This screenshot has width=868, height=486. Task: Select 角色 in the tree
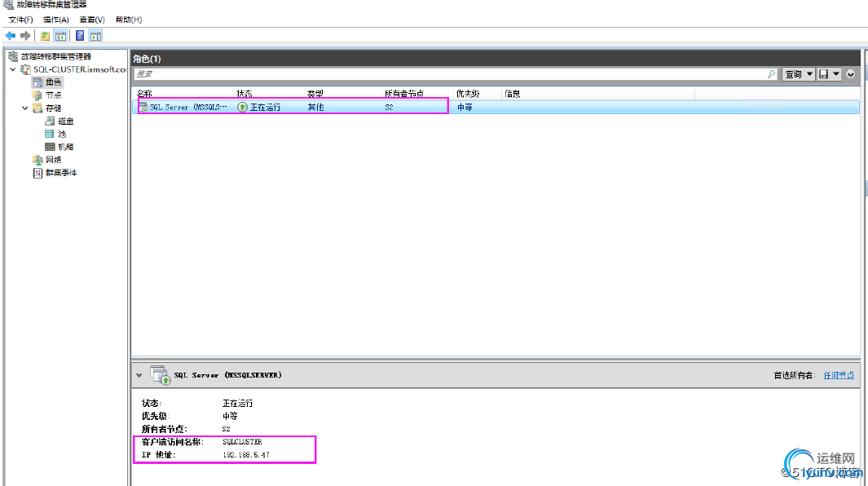[53, 82]
